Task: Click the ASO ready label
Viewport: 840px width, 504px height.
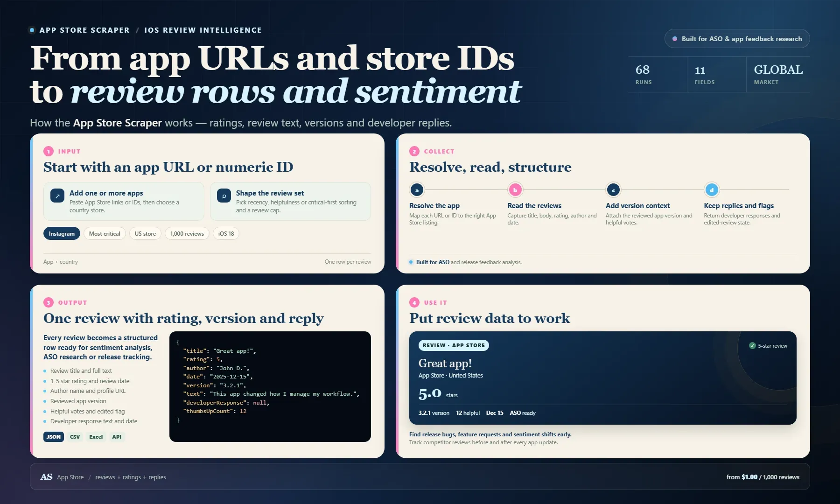Action: click(x=523, y=413)
